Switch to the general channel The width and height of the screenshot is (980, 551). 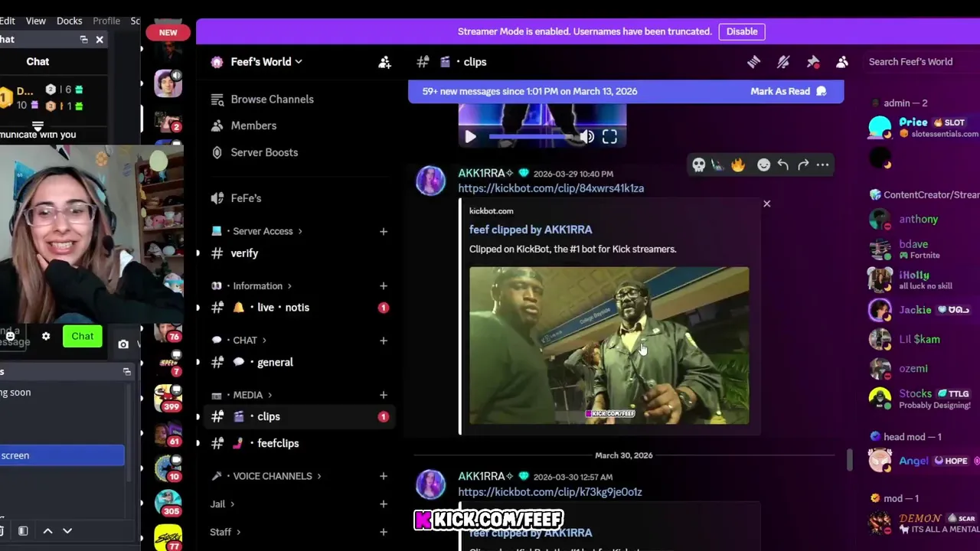point(299,363)
